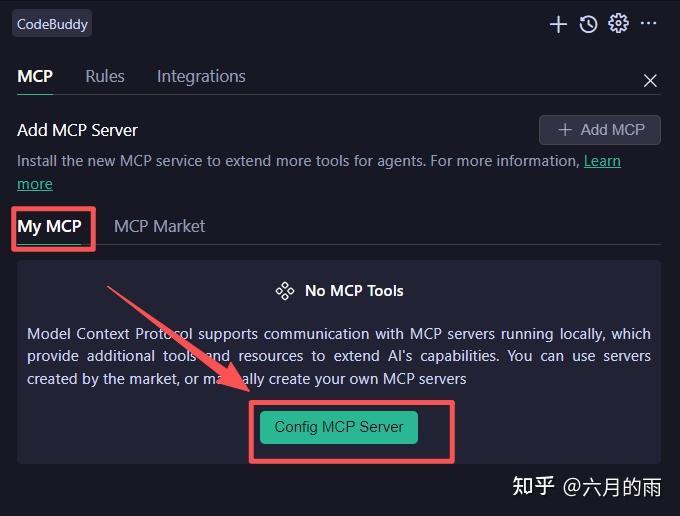Select the CodeBuddy panel label
Image resolution: width=680 pixels, height=516 pixels.
[52, 24]
